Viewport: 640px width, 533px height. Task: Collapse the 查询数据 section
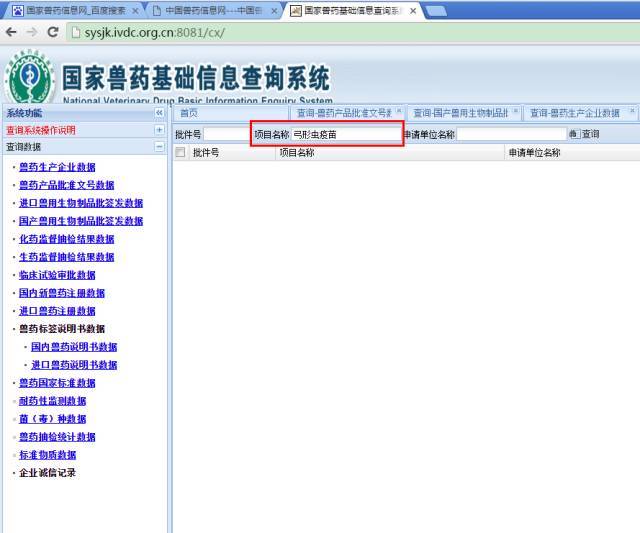(x=159, y=147)
